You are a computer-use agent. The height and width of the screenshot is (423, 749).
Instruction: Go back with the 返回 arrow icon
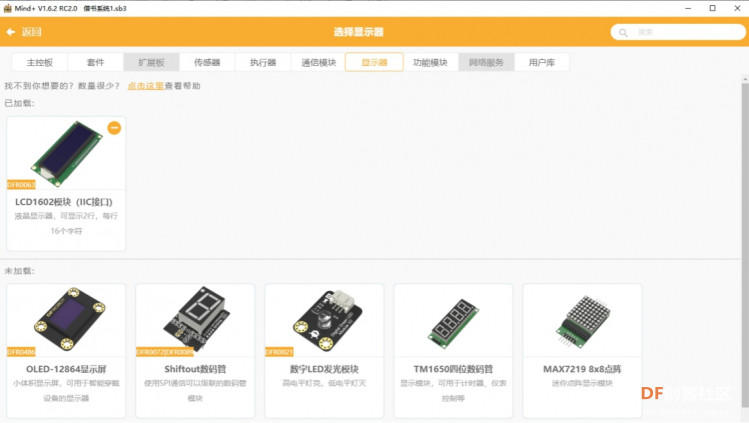coord(11,32)
